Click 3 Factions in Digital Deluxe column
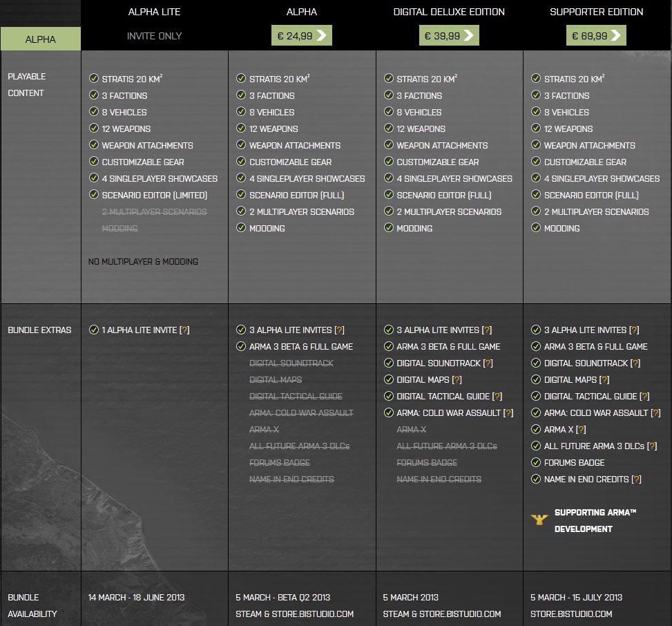Viewport: 672px width, 626px height. 420,95
